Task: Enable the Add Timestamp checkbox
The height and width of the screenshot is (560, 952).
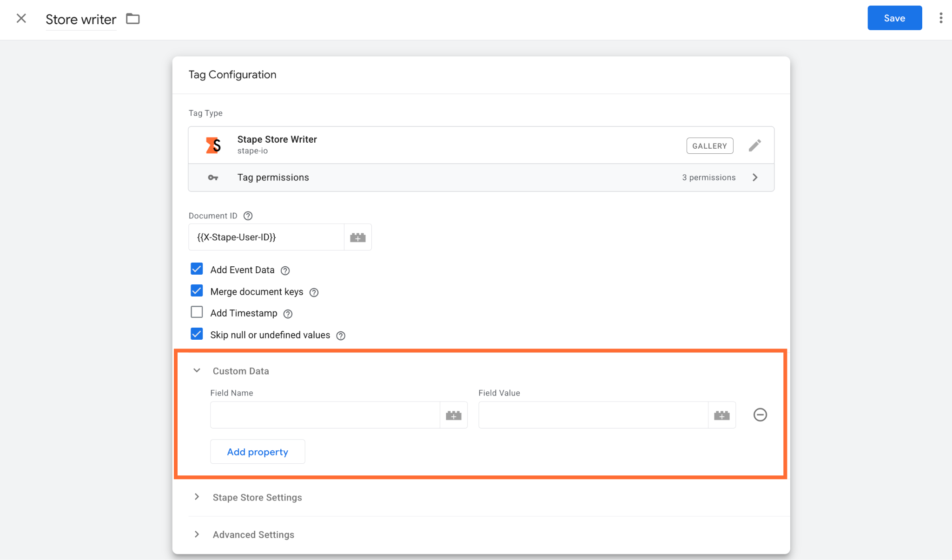Action: point(197,312)
